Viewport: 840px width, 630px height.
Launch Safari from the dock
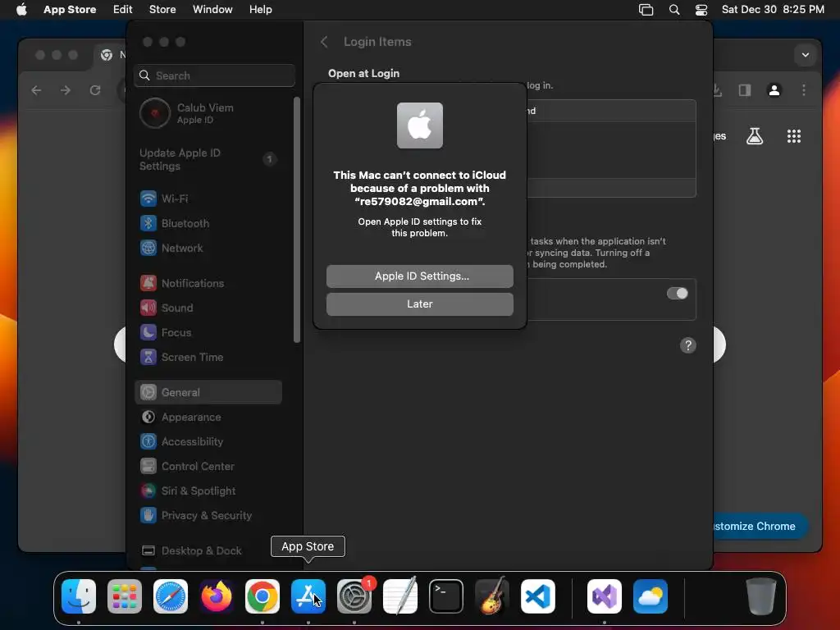(x=171, y=596)
